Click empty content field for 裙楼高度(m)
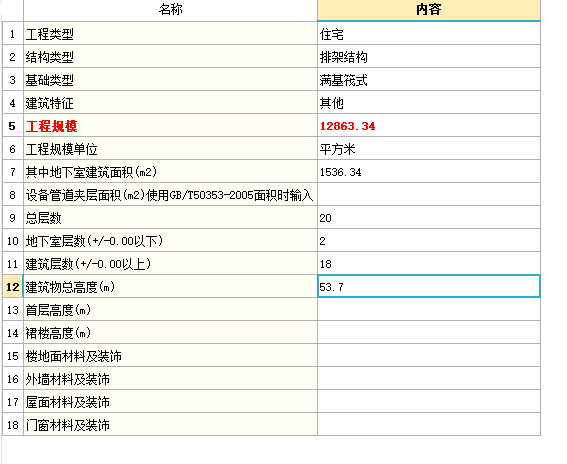The image size is (567, 464). (429, 332)
